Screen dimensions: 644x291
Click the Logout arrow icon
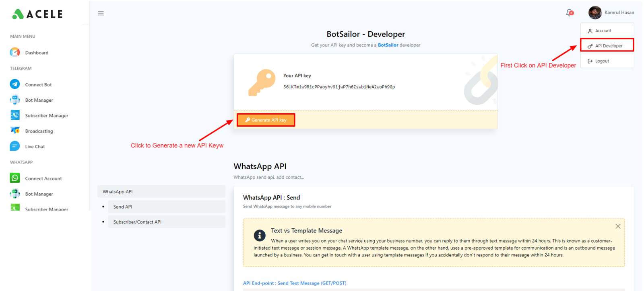point(590,61)
